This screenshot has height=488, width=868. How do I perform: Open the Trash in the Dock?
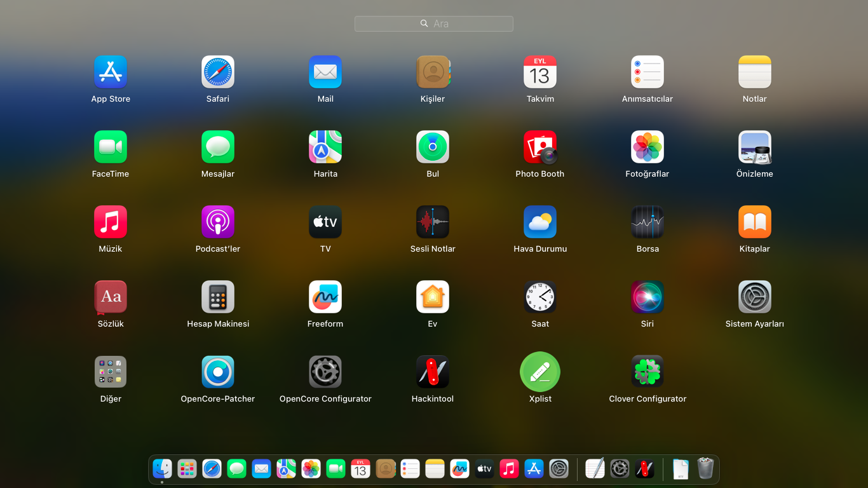click(705, 469)
